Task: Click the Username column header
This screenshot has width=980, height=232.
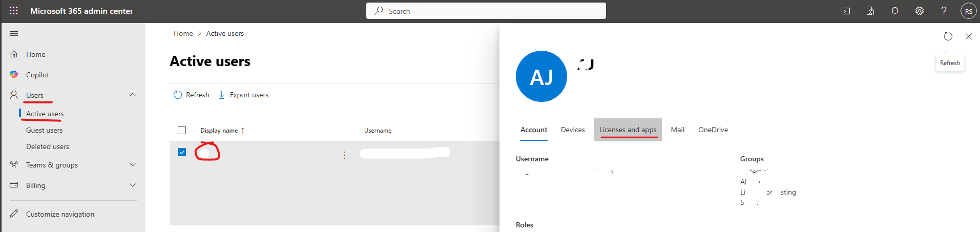Action: (378, 131)
